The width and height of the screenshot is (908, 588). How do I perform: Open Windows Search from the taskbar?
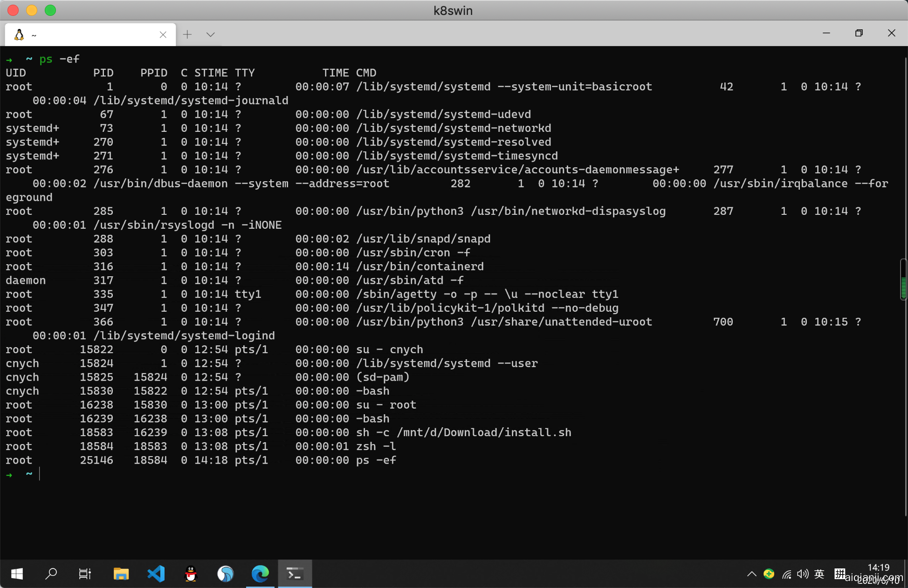[x=51, y=574]
